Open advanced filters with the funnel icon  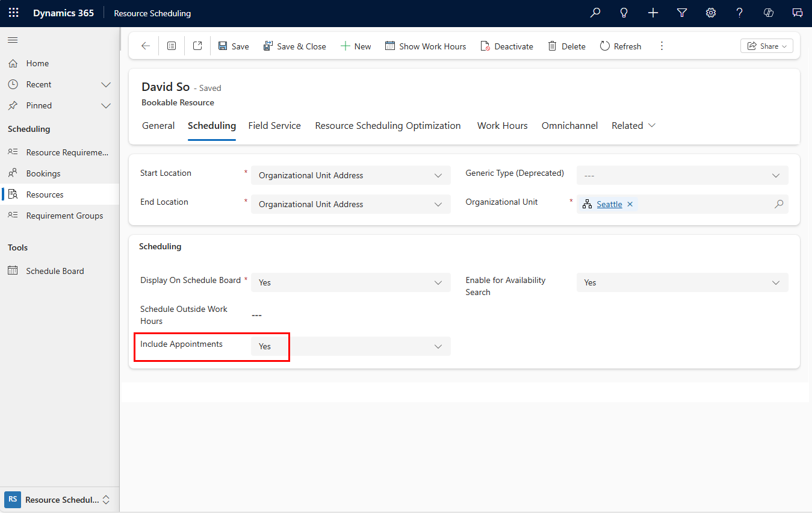[x=681, y=12]
